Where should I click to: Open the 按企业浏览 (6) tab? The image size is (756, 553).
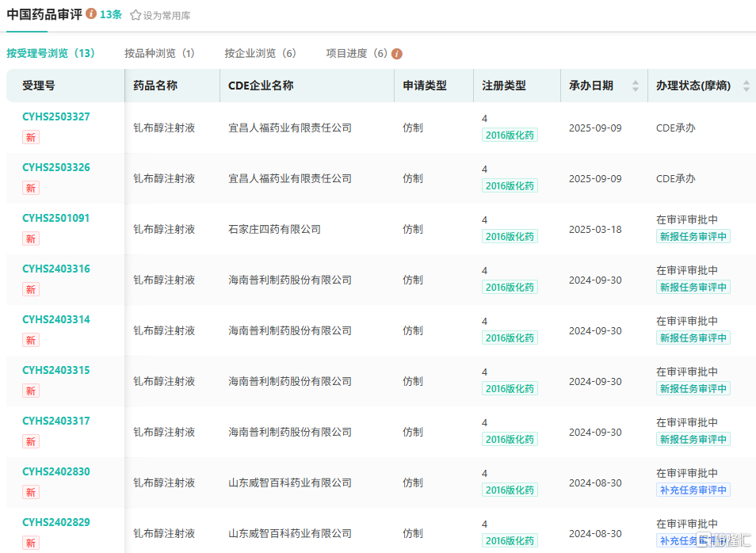point(261,53)
